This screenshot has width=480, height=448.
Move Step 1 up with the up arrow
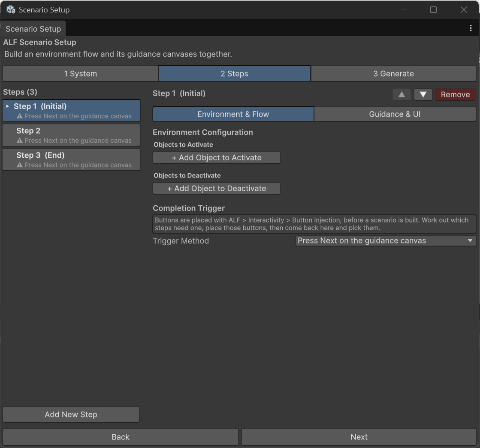tap(402, 95)
